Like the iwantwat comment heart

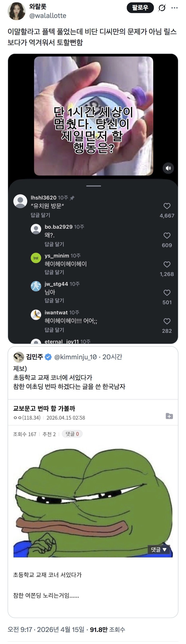(x=167, y=321)
